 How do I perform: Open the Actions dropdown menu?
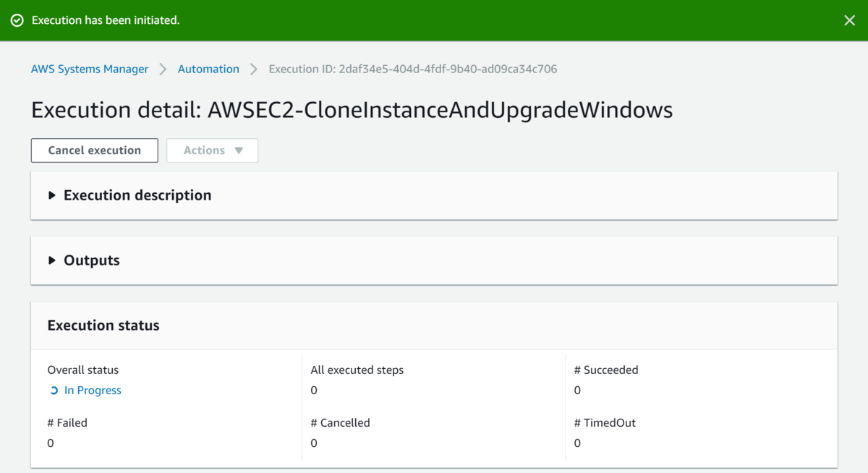click(213, 150)
